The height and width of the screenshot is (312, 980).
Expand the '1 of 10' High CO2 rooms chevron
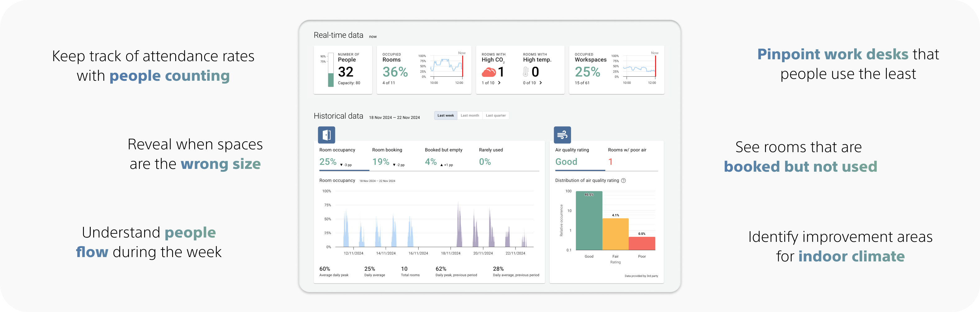coord(499,83)
